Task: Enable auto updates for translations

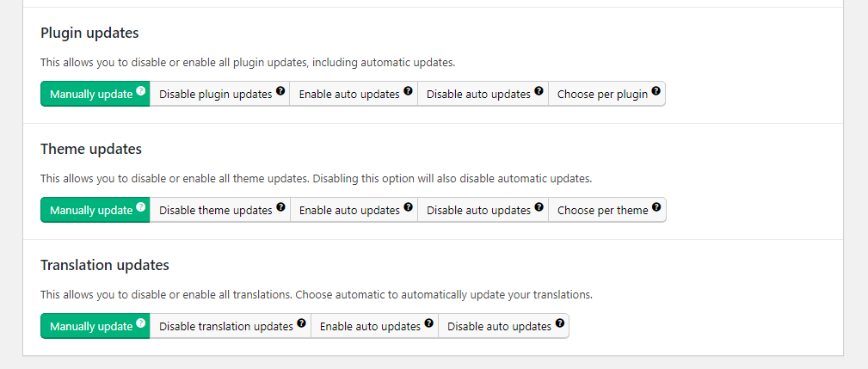Action: [x=369, y=326]
